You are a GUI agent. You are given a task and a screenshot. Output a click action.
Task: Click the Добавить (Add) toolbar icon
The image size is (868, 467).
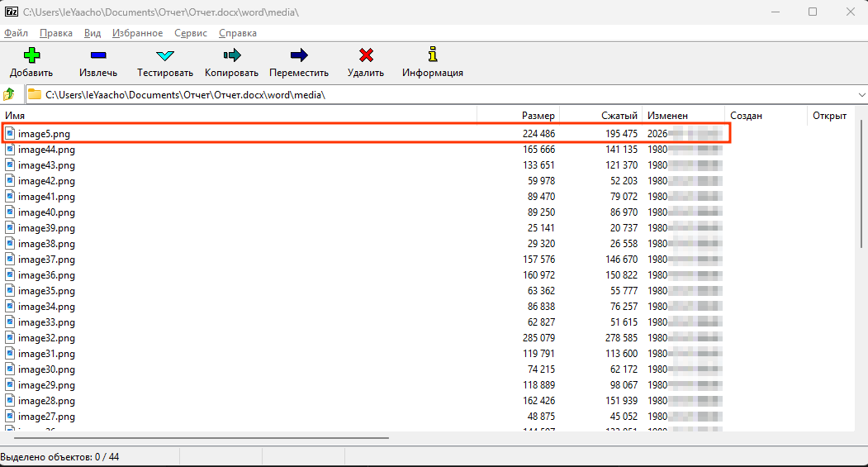pos(31,55)
